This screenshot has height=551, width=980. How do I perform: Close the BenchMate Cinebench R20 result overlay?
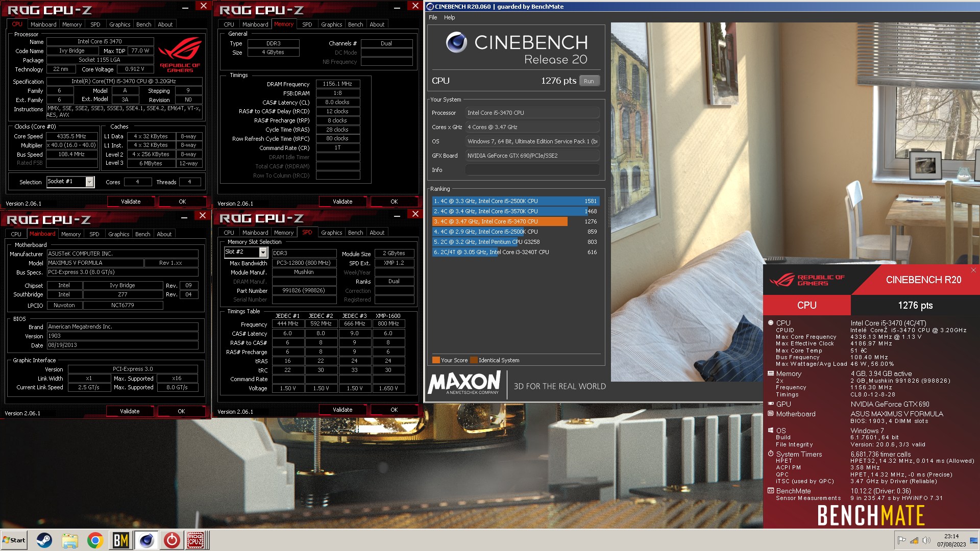pos(973,270)
